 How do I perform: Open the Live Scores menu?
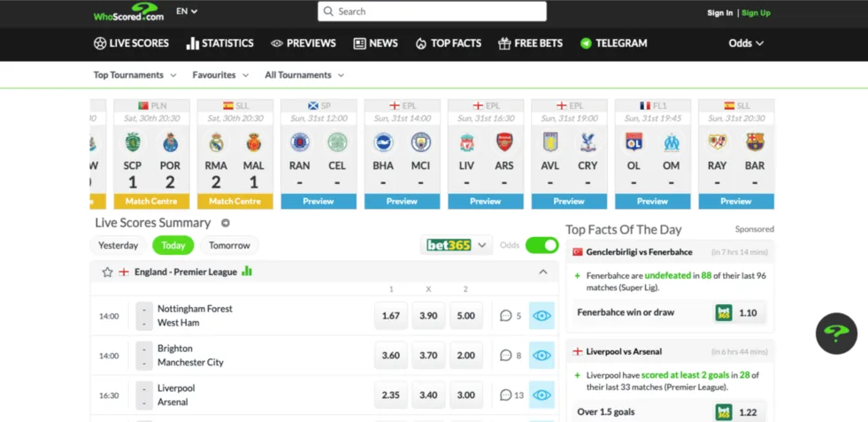131,43
